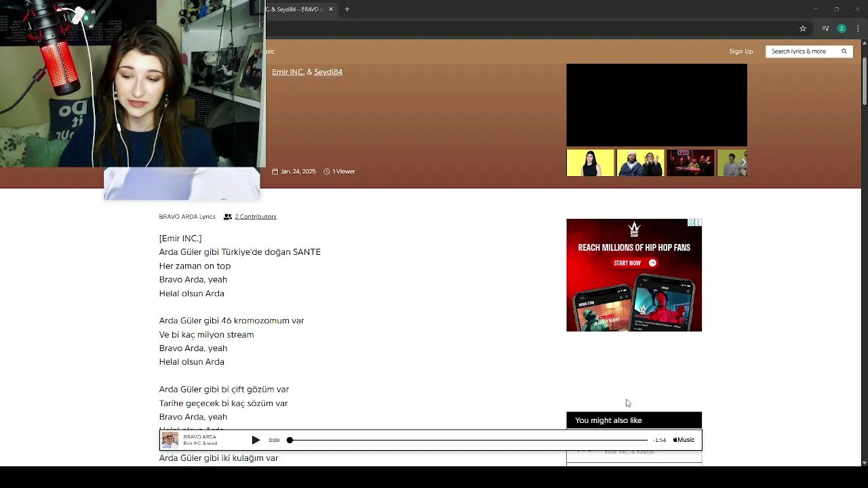
Task: Play the black video player area
Action: [x=656, y=105]
